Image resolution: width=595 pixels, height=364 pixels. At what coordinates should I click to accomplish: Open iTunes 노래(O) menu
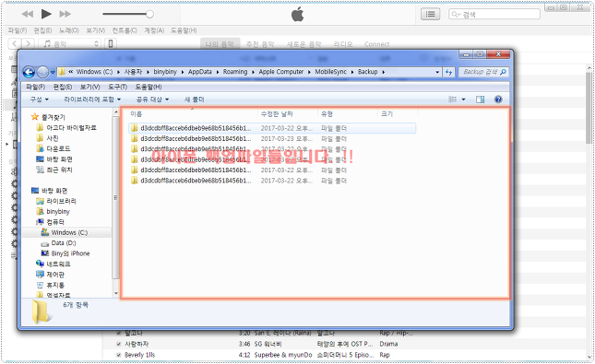69,30
